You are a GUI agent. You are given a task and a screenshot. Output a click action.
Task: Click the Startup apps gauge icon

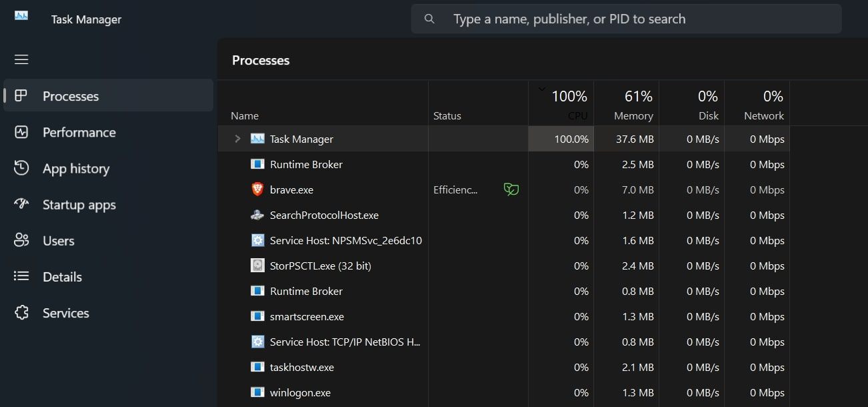pyautogui.click(x=21, y=203)
